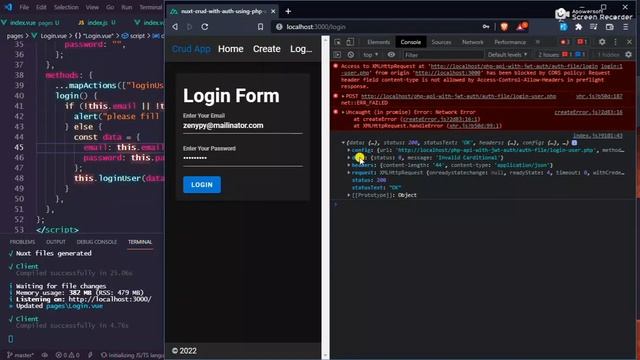Viewport: 640px width, 360px height.
Task: Open errors and warnings count in VS Code status bar
Action: point(67,355)
